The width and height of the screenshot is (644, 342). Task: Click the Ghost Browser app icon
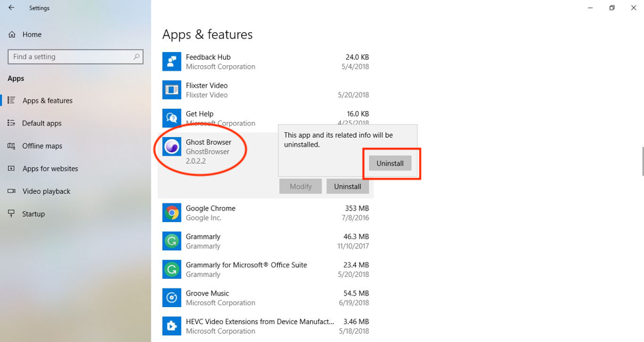pos(172,147)
